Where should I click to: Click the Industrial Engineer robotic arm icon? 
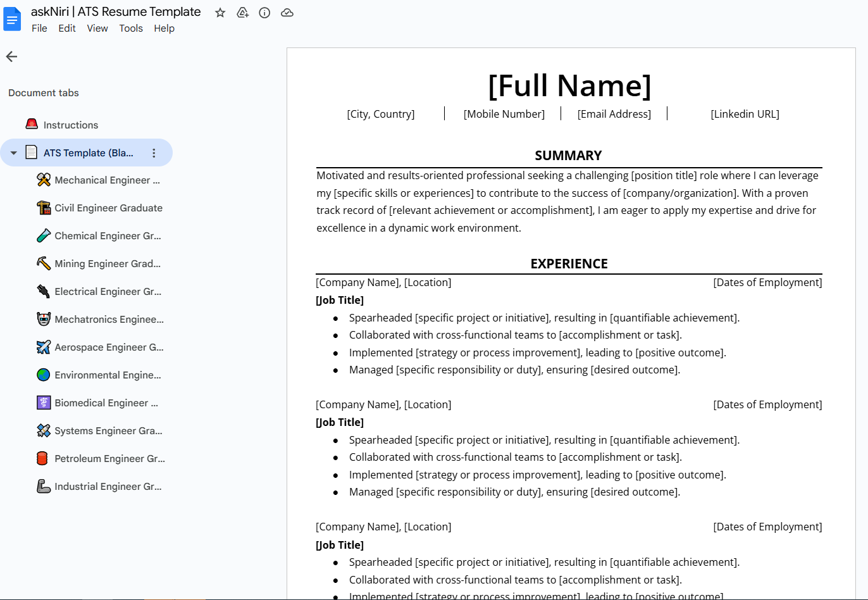[x=43, y=486]
